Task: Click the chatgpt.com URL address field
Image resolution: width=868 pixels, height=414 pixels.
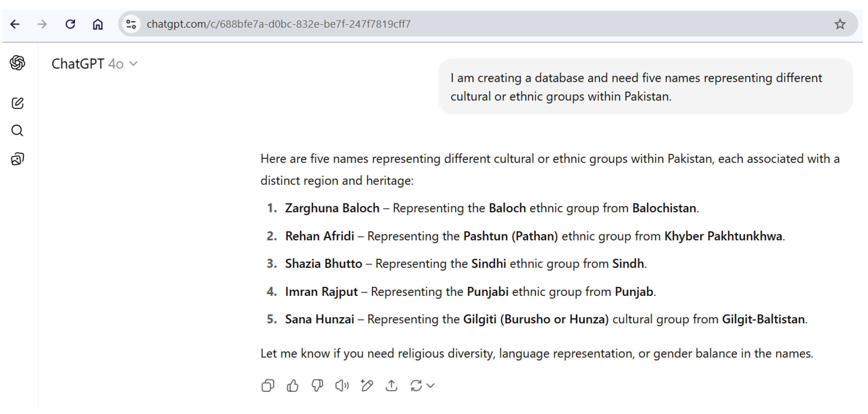Action: [404, 24]
